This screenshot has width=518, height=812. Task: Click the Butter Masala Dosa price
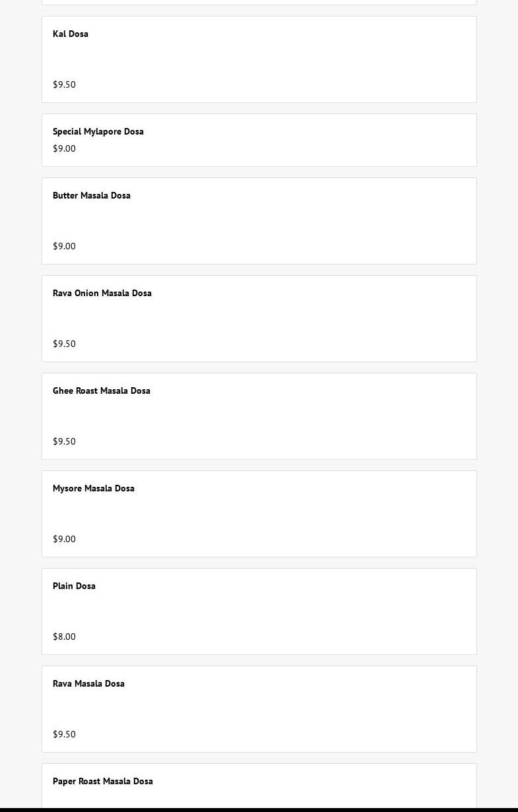[x=65, y=247]
